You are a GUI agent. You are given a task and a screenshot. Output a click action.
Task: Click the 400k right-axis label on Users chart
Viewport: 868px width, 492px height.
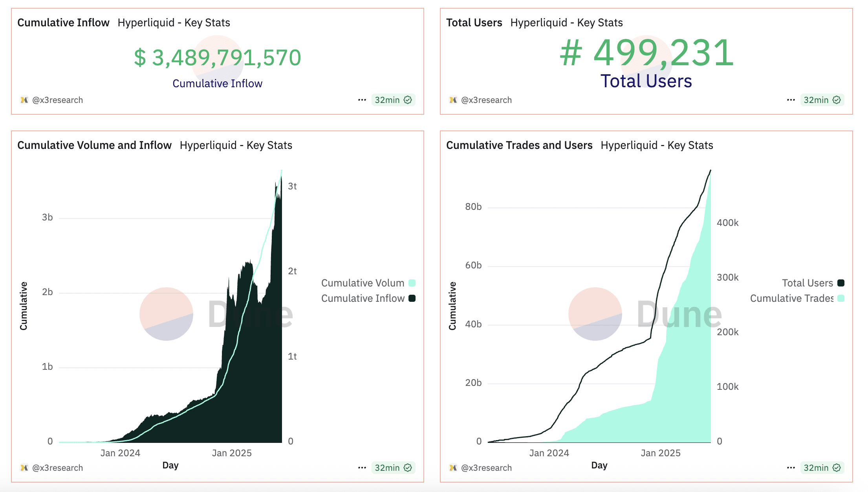728,223
